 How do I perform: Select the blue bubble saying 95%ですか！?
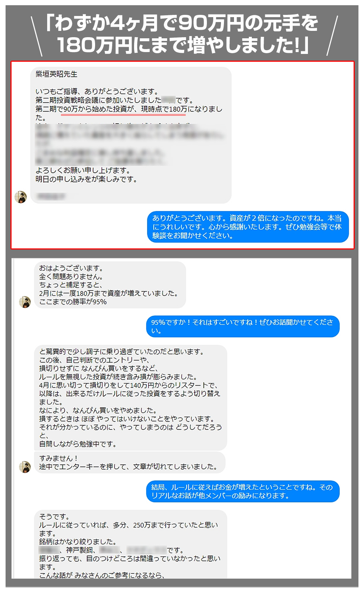tap(243, 327)
